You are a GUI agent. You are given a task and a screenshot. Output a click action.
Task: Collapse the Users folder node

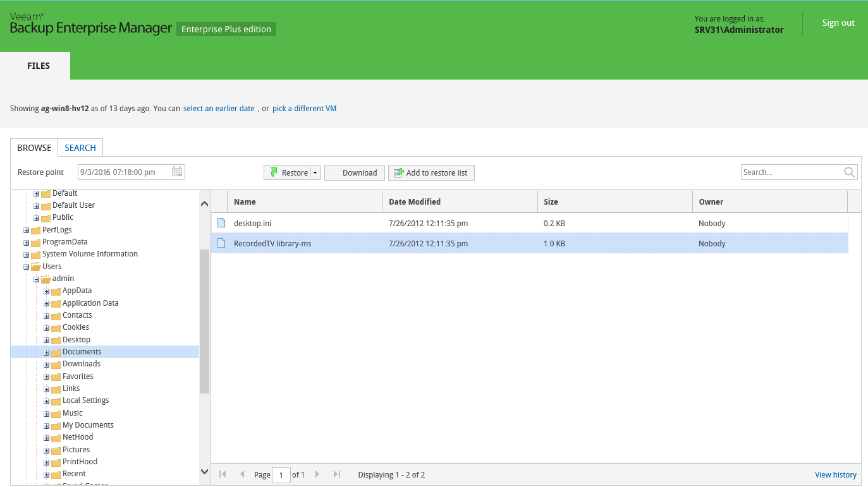(27, 267)
